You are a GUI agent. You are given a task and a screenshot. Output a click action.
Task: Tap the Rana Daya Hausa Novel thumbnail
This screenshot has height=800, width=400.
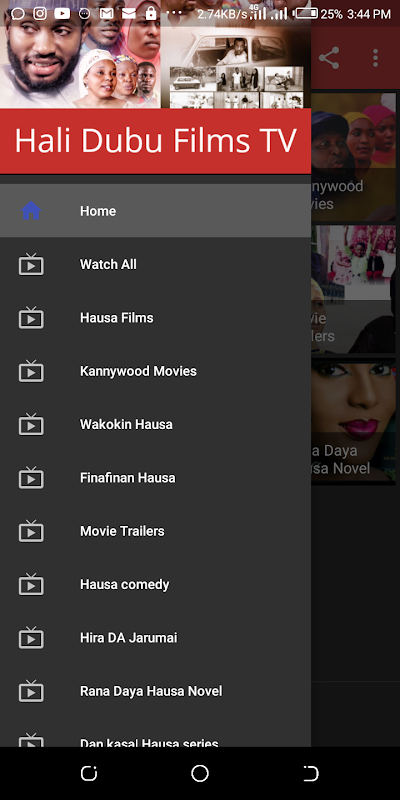tap(354, 421)
